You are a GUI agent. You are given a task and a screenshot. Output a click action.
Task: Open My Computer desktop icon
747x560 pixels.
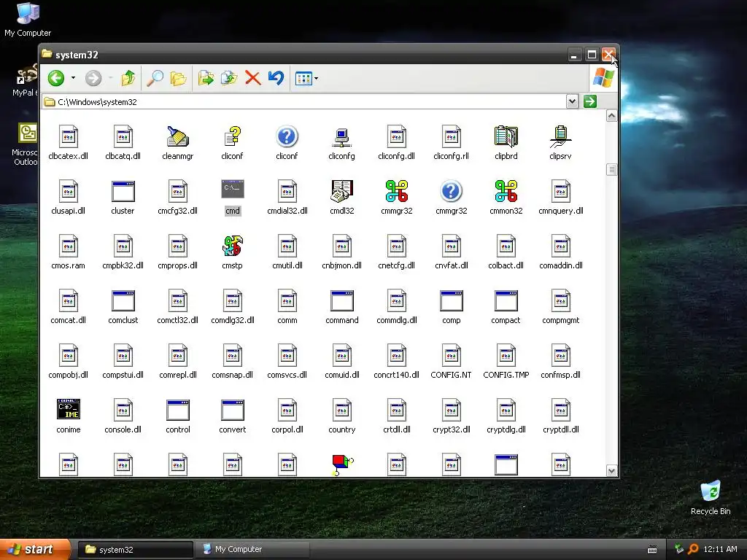(28, 20)
